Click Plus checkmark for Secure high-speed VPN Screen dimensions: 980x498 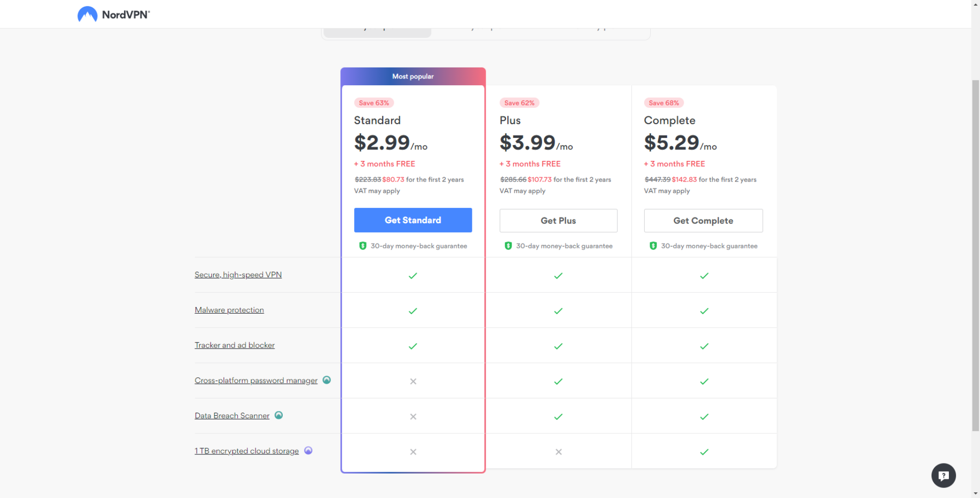coord(558,275)
